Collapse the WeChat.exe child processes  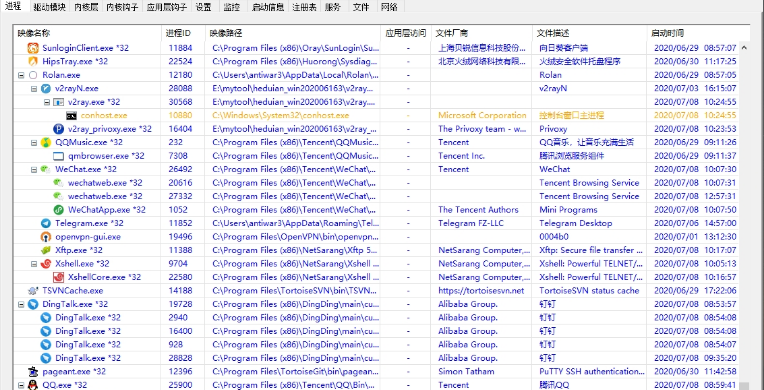(34, 170)
